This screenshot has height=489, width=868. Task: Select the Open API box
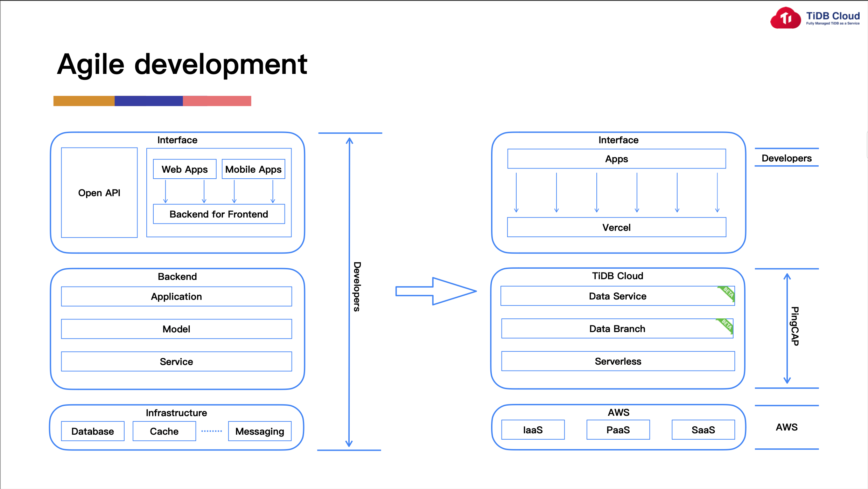[99, 193]
